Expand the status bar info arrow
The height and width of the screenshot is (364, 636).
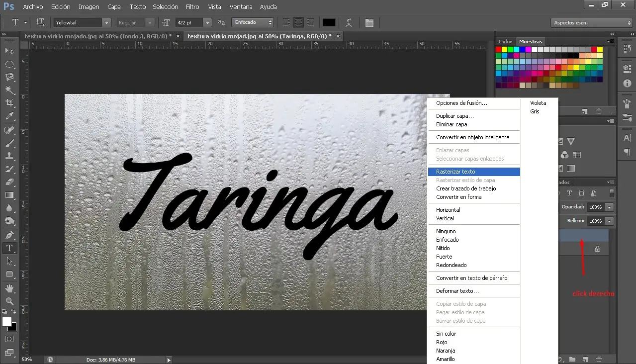coord(169,360)
